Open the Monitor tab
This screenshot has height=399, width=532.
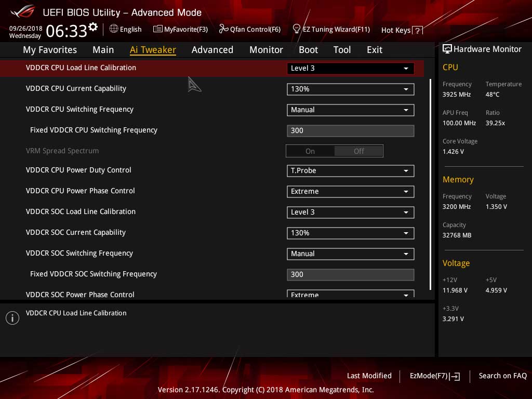[x=266, y=50]
